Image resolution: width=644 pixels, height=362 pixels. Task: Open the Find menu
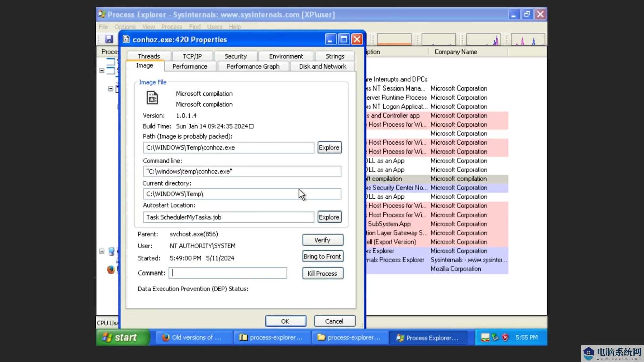[x=195, y=27]
